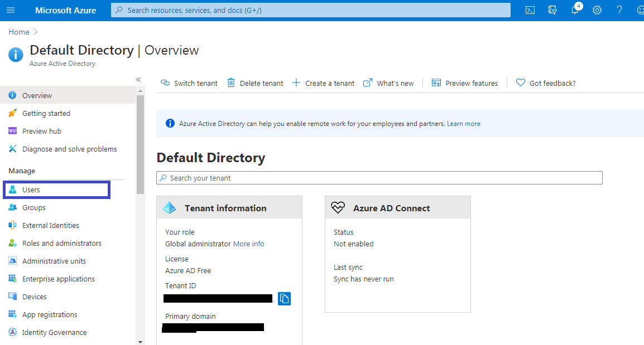Copy the Tenant ID to clipboard

[284, 299]
